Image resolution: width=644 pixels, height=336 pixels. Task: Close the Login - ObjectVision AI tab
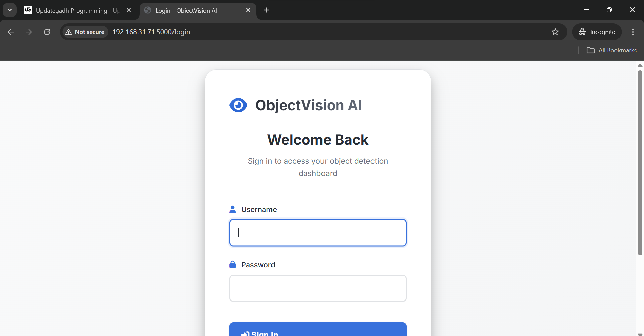[248, 10]
